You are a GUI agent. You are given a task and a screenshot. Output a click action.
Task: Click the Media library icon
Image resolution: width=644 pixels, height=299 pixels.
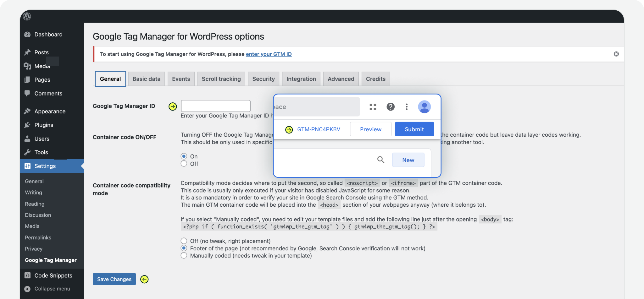tap(27, 66)
